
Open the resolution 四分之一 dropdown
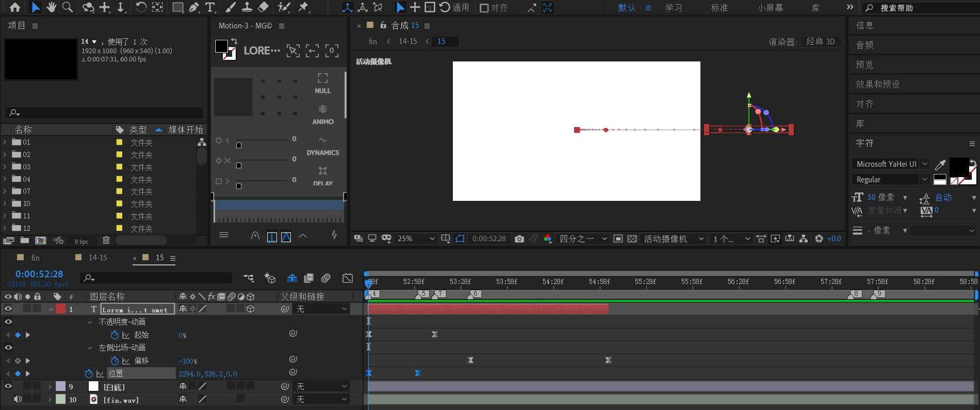583,239
